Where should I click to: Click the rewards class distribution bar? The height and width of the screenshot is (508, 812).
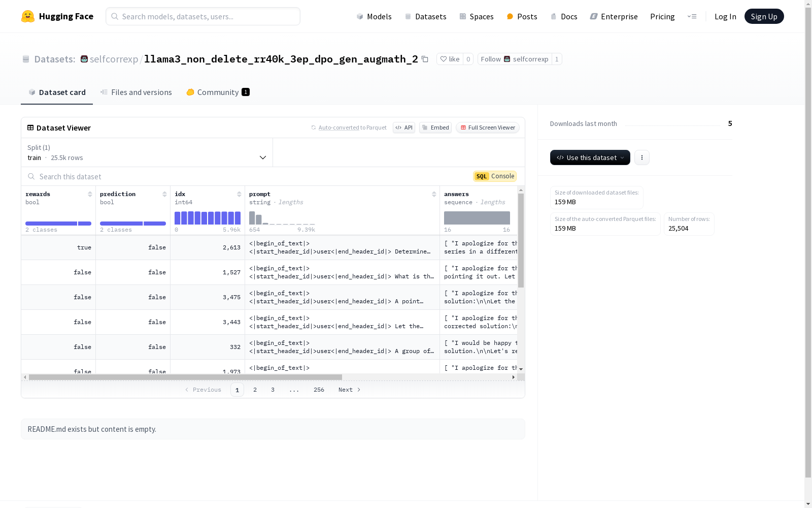click(58, 224)
